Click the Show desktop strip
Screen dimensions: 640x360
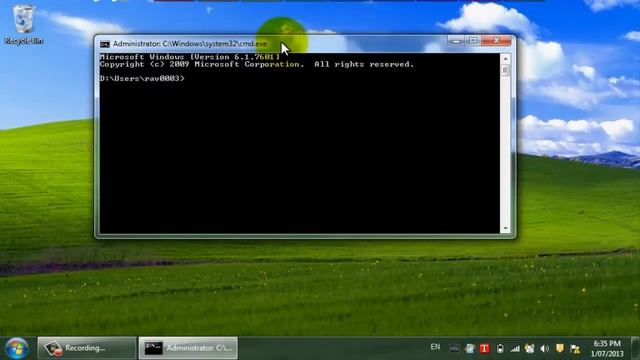[636, 348]
